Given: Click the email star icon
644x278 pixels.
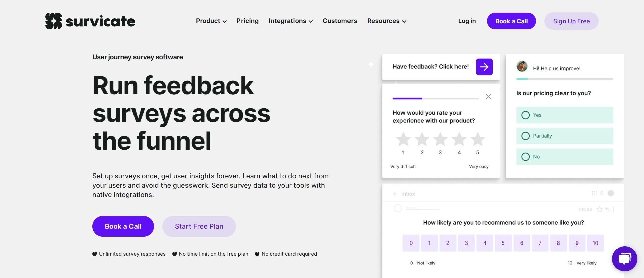Looking at the screenshot, I should (x=599, y=210).
